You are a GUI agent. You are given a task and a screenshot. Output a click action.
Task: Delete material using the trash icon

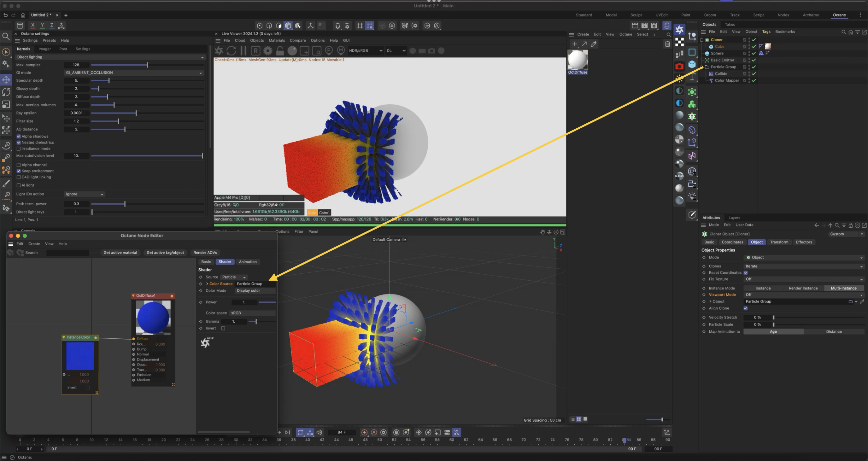click(x=667, y=44)
